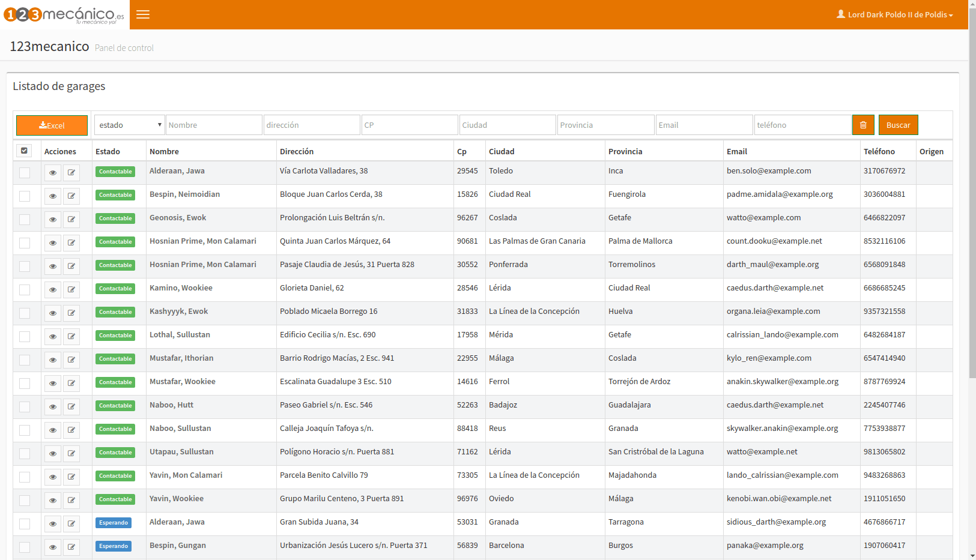Click the Buscar search button
Viewport: 976px width, 560px height.
(898, 125)
